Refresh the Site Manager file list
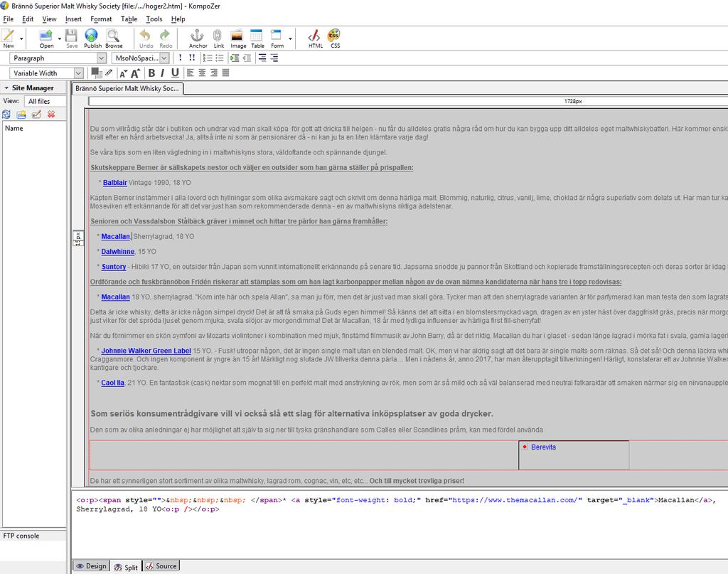728x574 pixels. (6, 115)
